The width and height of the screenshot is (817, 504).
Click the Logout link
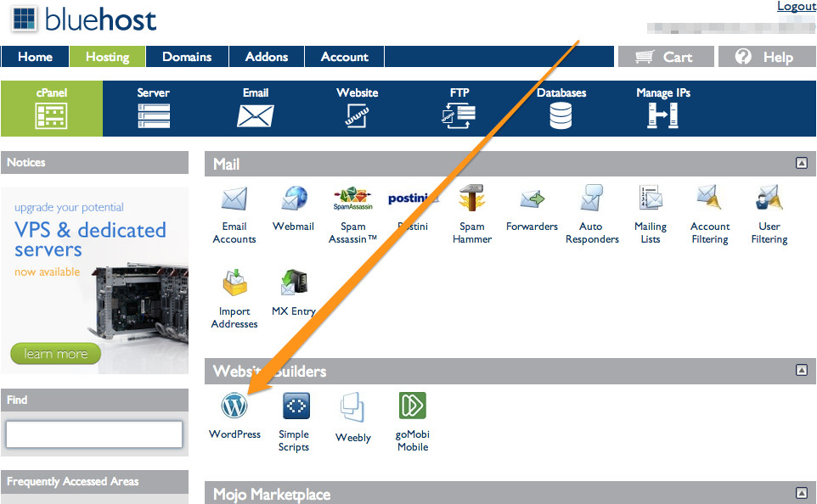click(x=797, y=6)
